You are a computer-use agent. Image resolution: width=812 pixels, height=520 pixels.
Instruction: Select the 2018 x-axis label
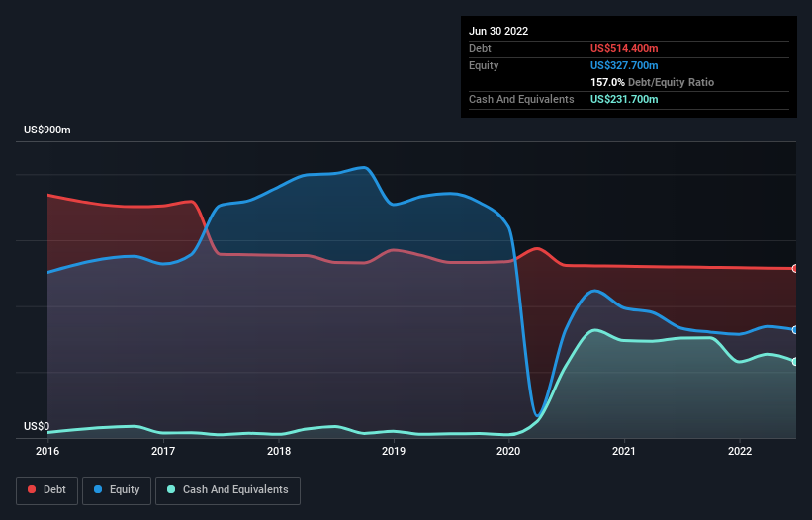pos(279,451)
